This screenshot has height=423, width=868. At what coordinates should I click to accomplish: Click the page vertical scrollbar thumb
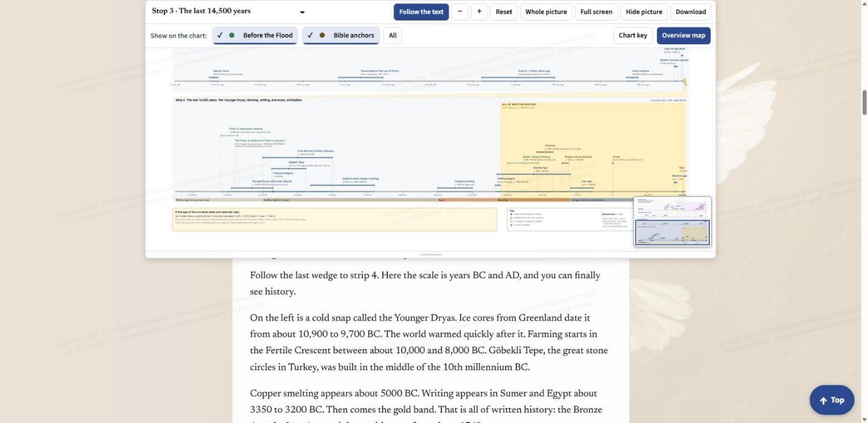click(x=864, y=102)
